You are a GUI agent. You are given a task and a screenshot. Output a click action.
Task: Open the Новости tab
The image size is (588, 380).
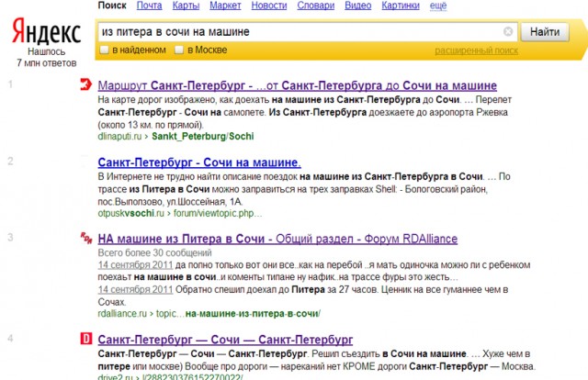(268, 6)
